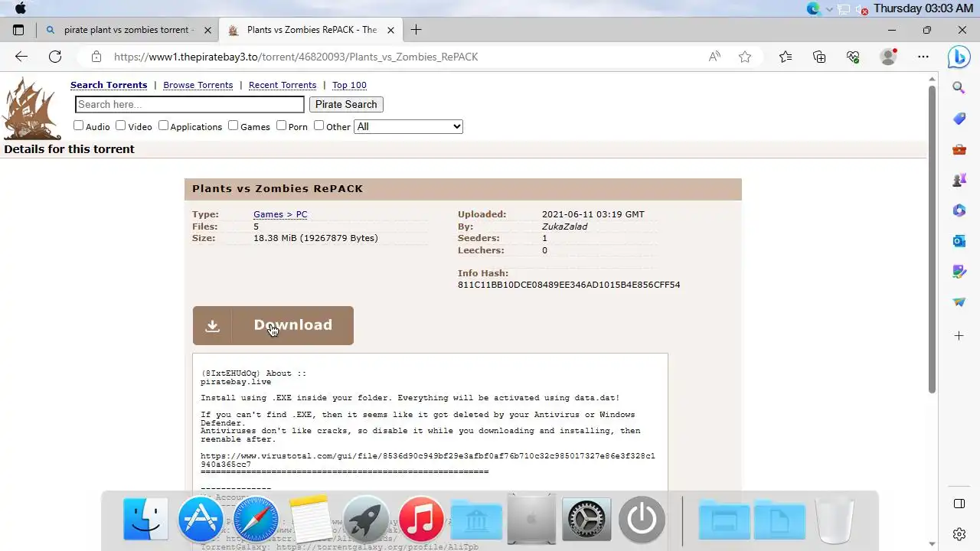Open Collections icon in toolbar
This screenshot has height=551, width=980.
[819, 57]
